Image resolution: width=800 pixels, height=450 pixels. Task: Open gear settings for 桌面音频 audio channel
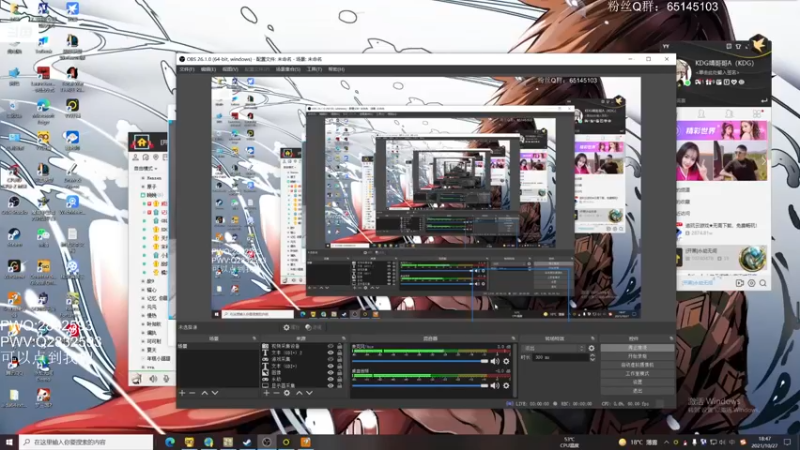pyautogui.click(x=506, y=386)
